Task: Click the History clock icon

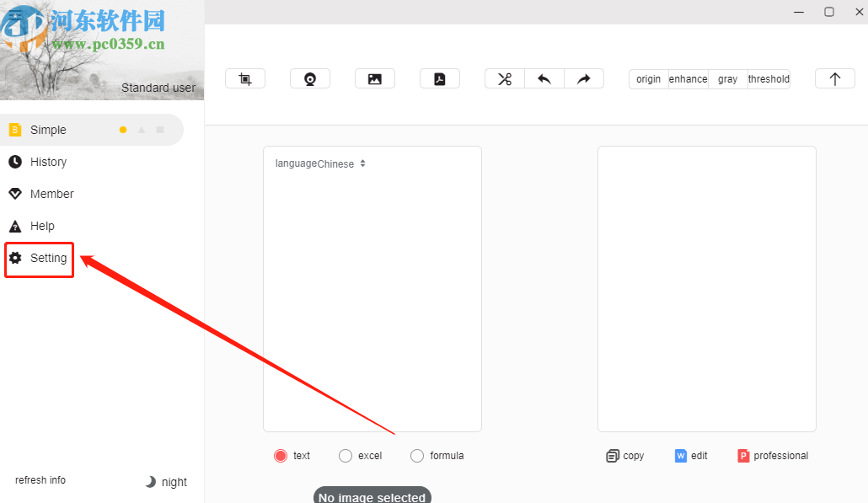Action: coord(15,162)
